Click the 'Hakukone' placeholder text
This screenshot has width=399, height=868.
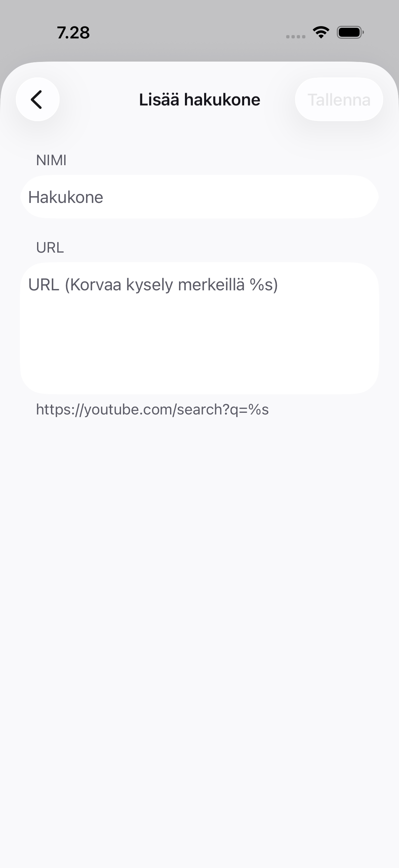(66, 197)
